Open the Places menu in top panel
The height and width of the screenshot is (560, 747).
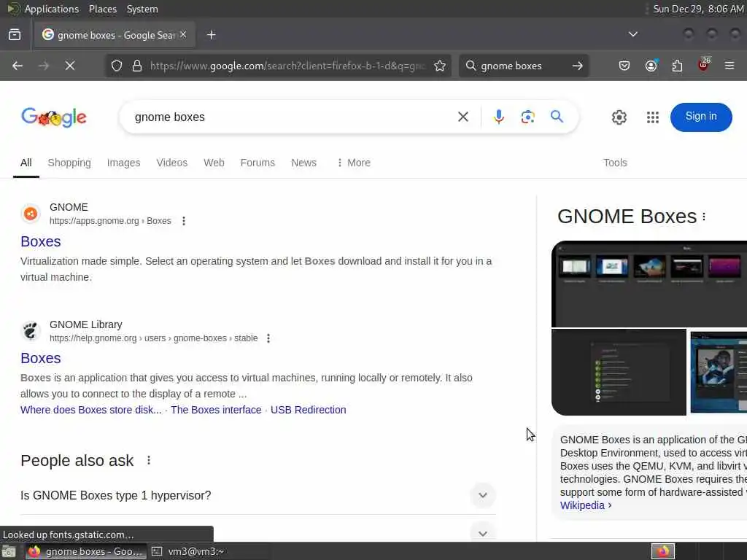102,9
